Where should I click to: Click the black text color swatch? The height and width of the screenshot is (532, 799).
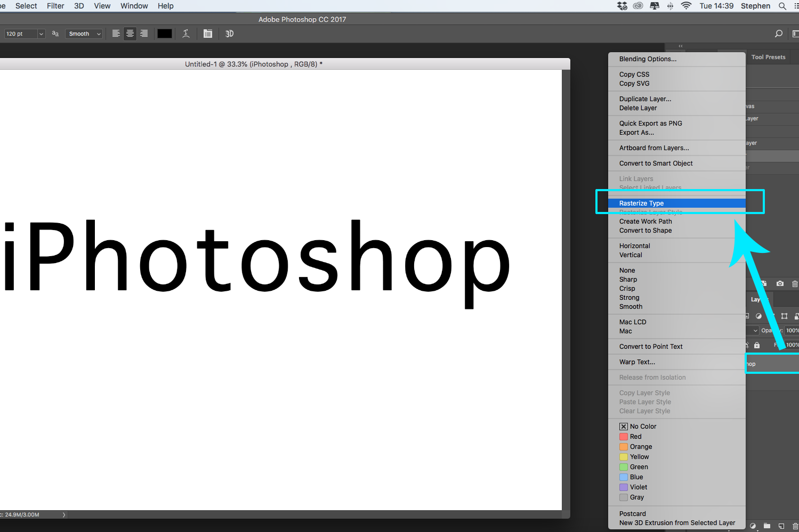(x=165, y=34)
